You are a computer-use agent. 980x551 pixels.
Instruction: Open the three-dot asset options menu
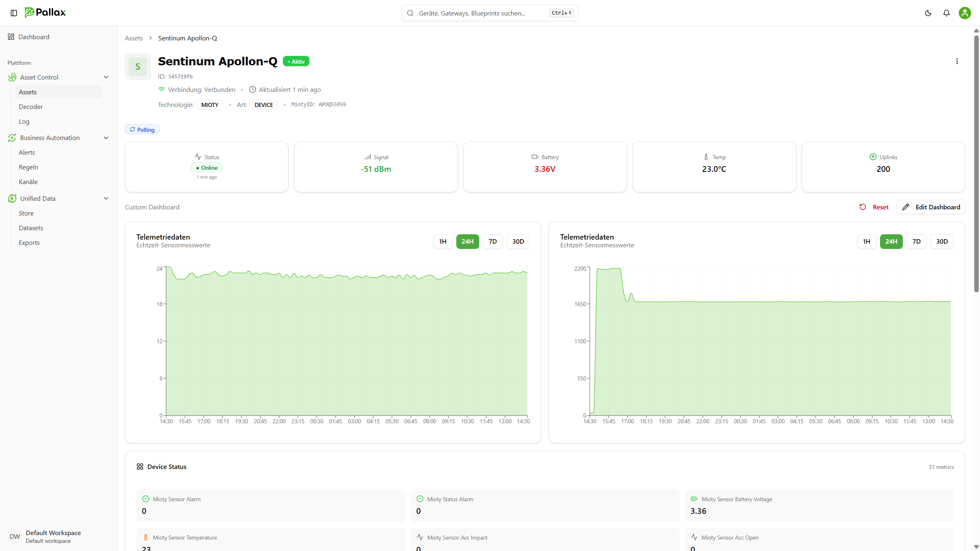click(x=957, y=61)
